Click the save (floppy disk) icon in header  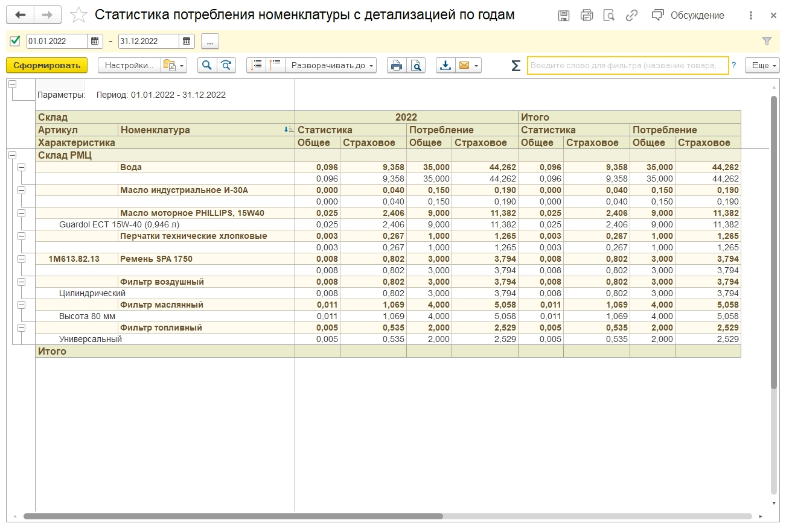564,16
